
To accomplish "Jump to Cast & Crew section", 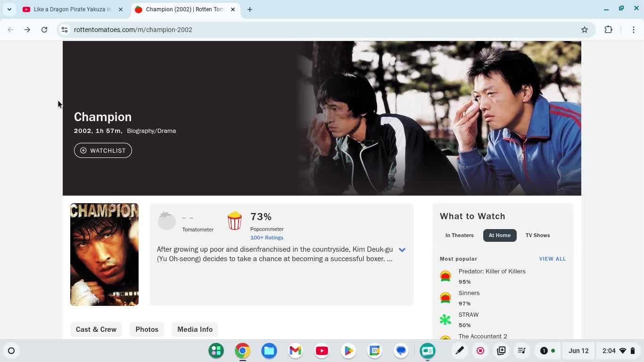I will (96, 329).
